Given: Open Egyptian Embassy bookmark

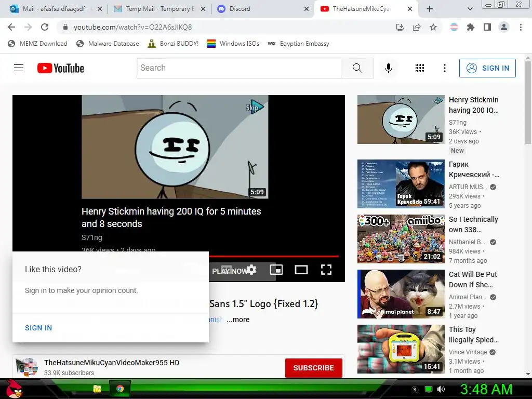Looking at the screenshot, I should coord(298,44).
